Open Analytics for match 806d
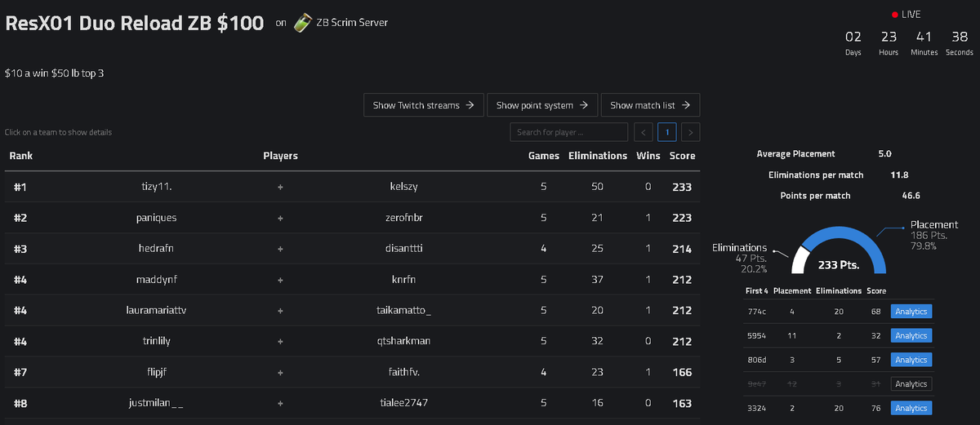This screenshot has height=425, width=980. click(911, 360)
